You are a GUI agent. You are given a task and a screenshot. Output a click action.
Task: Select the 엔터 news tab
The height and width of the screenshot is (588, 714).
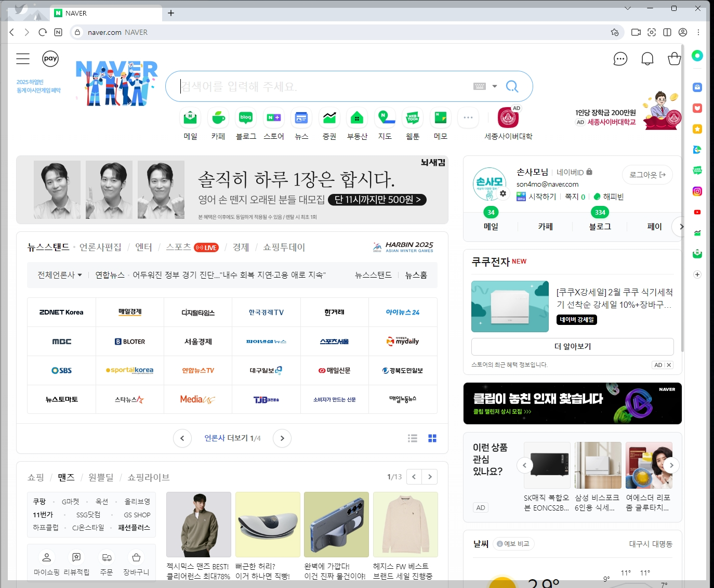click(143, 247)
